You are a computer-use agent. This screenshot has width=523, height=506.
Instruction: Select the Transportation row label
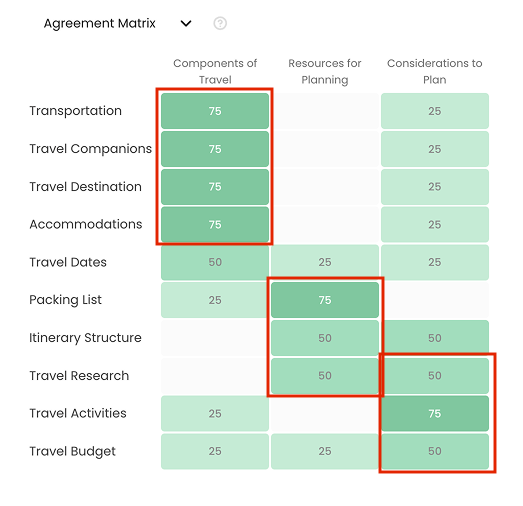pos(76,111)
